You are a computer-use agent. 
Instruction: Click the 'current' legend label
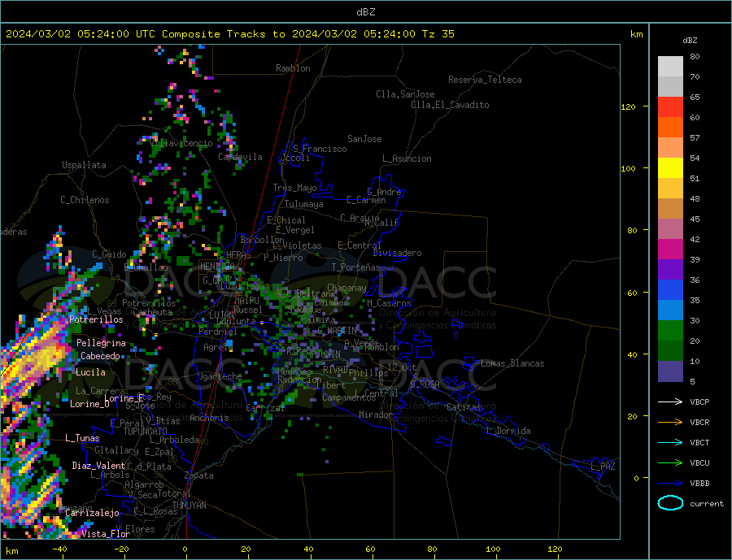707,504
